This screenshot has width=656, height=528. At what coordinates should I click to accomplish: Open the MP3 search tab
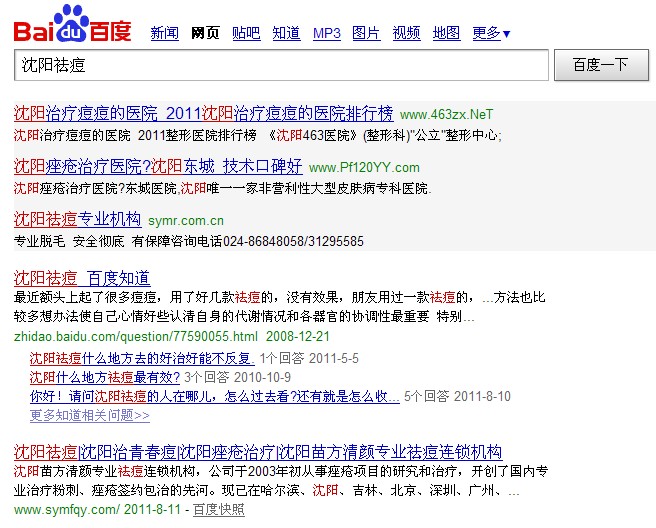click(326, 33)
